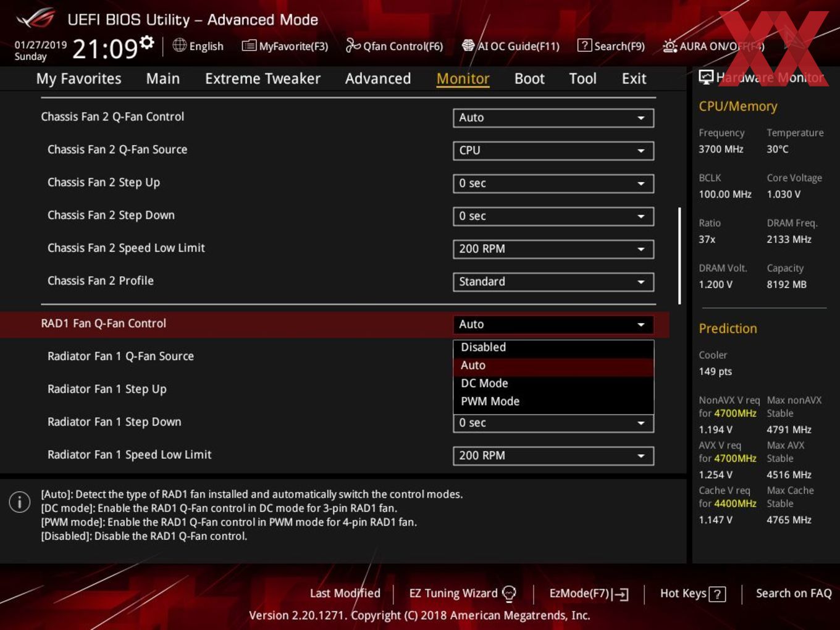Click the EzMode exit-arrow icon
Screen dimensions: 840x630
click(x=621, y=594)
